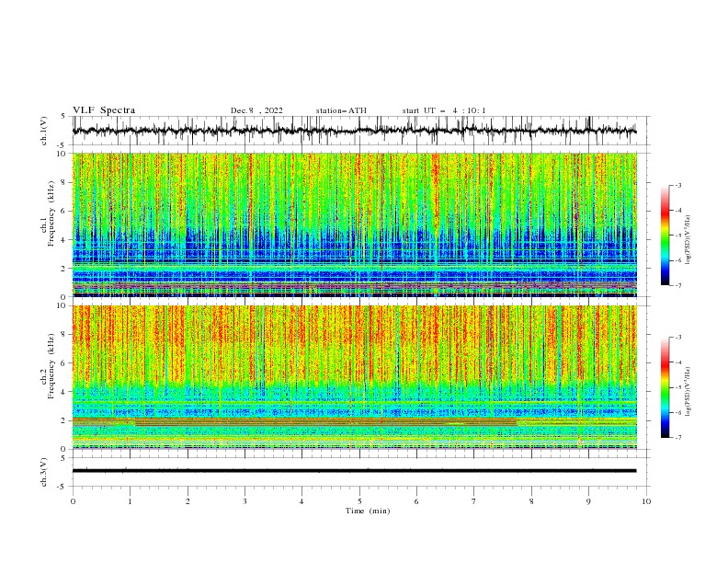728x563 pixels.
Task: Click the "-5" tick on ch.3(V) axis
Action: (63, 487)
